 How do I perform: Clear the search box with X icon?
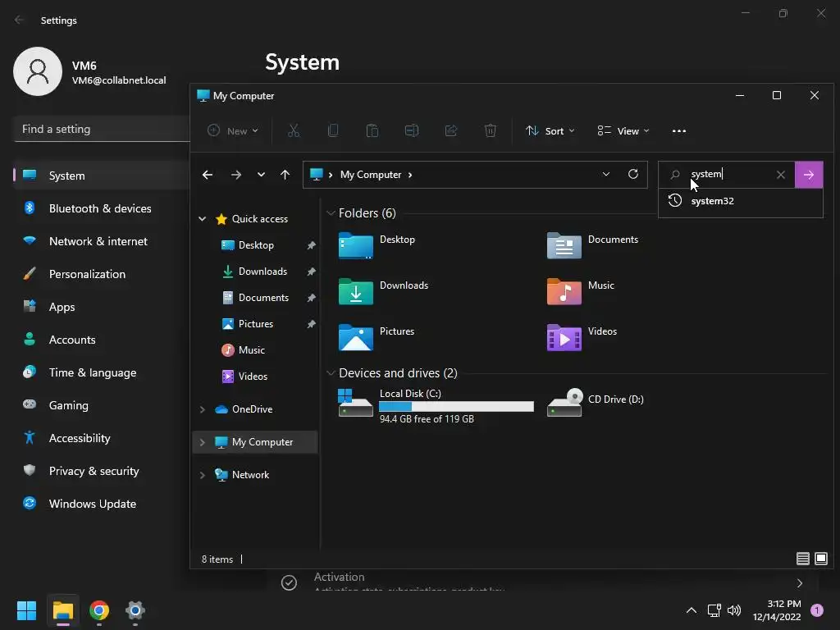point(781,175)
